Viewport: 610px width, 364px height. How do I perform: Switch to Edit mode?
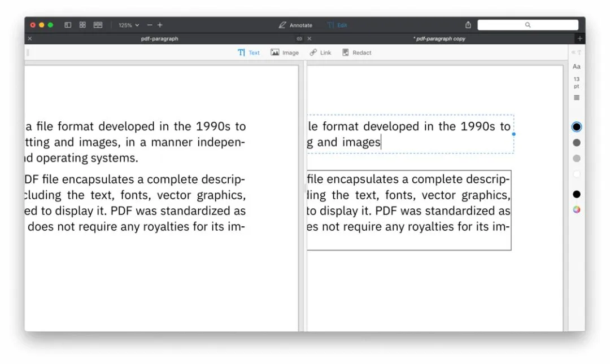click(337, 25)
